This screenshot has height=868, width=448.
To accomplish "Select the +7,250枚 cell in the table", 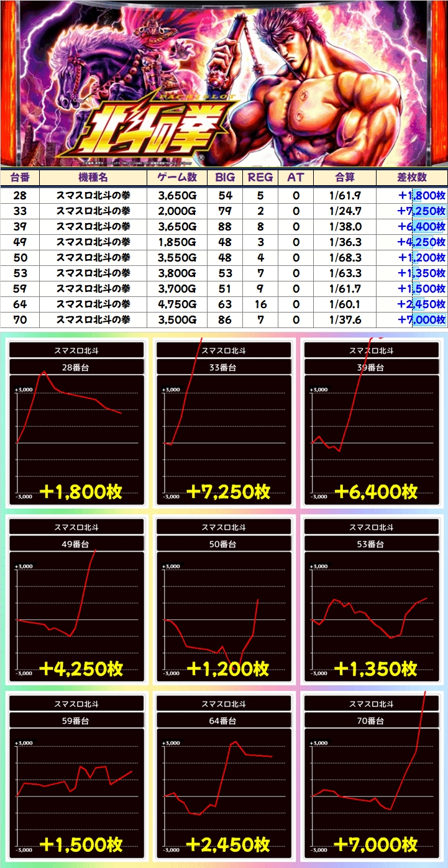I will point(421,211).
